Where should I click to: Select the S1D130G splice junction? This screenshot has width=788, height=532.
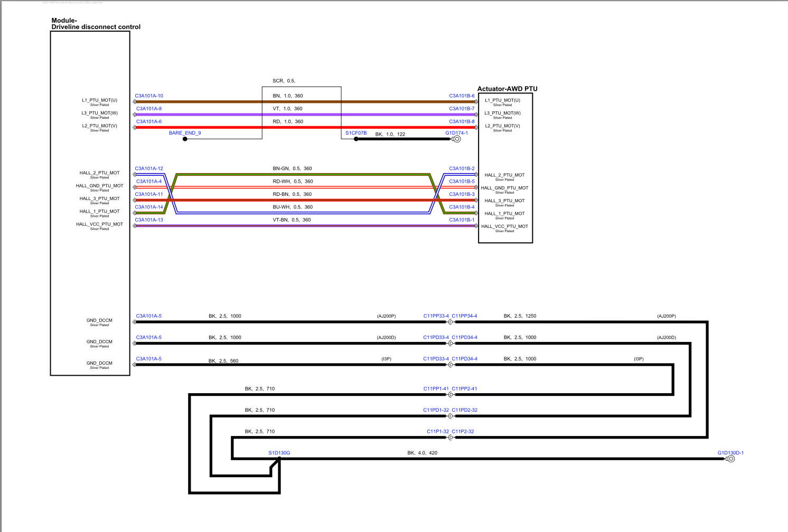point(279,459)
